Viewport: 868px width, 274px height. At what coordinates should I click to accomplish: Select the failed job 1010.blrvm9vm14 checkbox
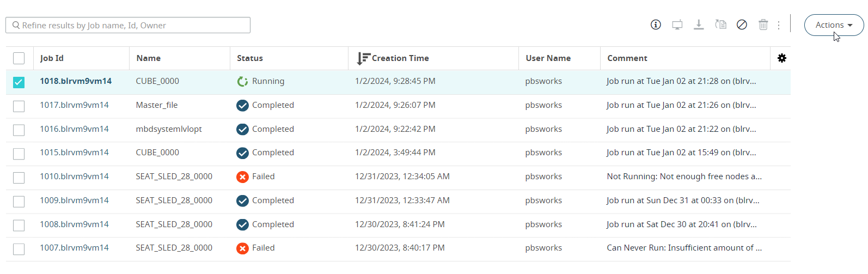click(x=19, y=178)
